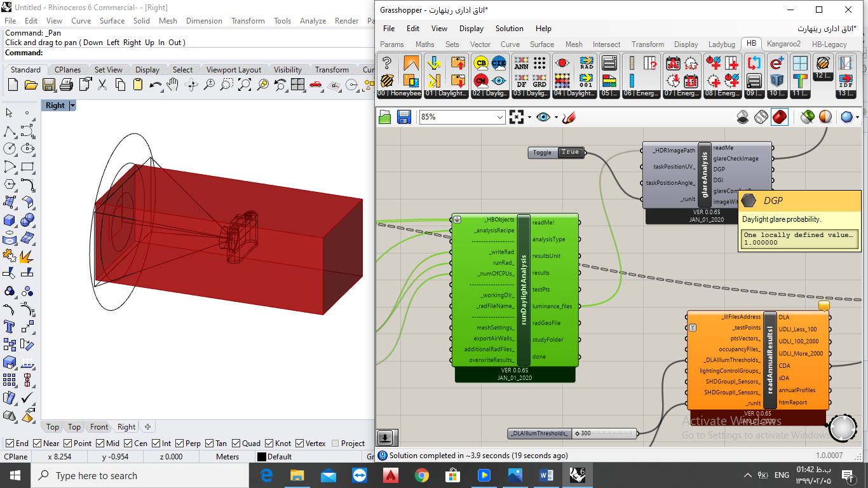Expand the Grasshopper preview eye dropdown arrow
Viewport: 868px width, 488px height.
click(556, 117)
